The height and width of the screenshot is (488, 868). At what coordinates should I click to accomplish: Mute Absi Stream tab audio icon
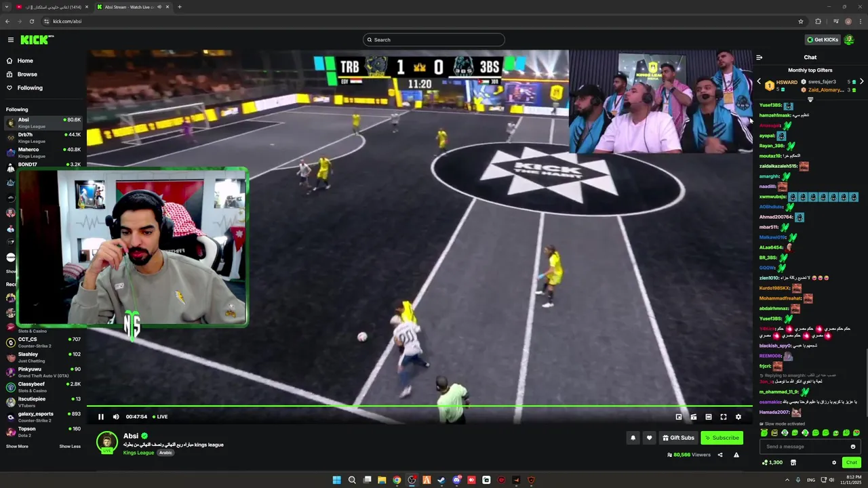[x=159, y=7]
